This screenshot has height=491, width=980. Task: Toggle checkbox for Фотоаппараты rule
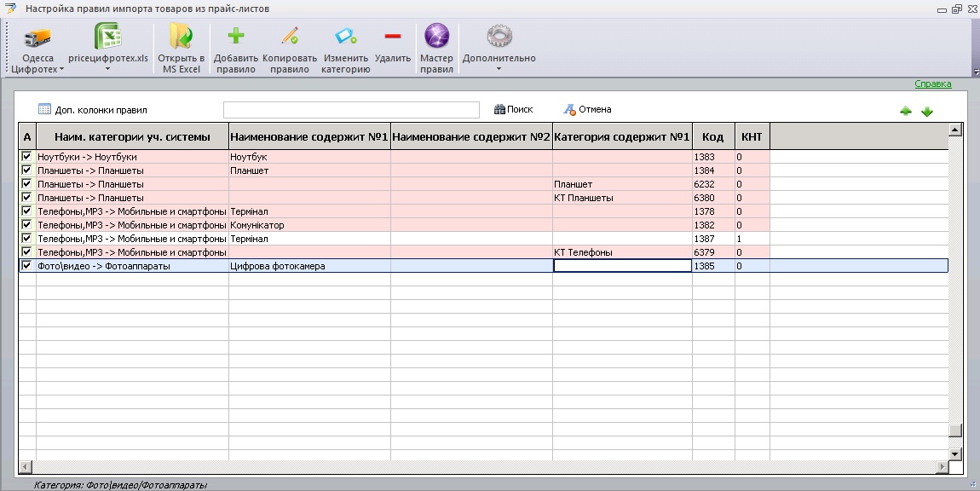26,266
